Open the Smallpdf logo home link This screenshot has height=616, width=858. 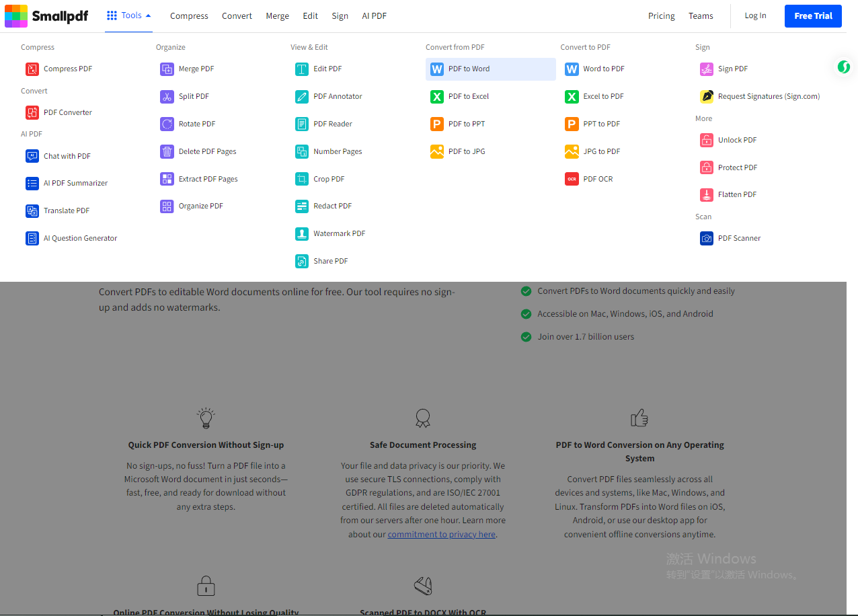[46, 15]
